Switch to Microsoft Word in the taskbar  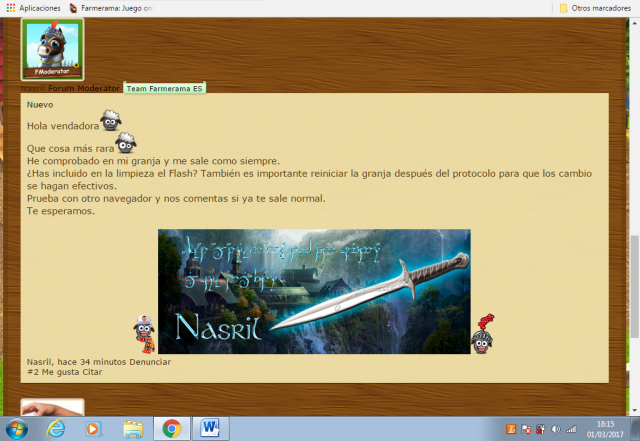point(210,428)
